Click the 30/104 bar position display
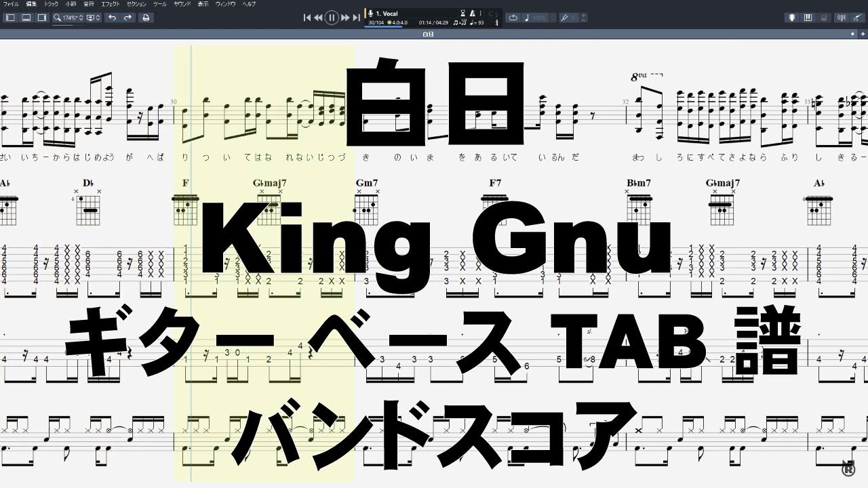Viewport: 868px width, 488px height. pos(376,23)
